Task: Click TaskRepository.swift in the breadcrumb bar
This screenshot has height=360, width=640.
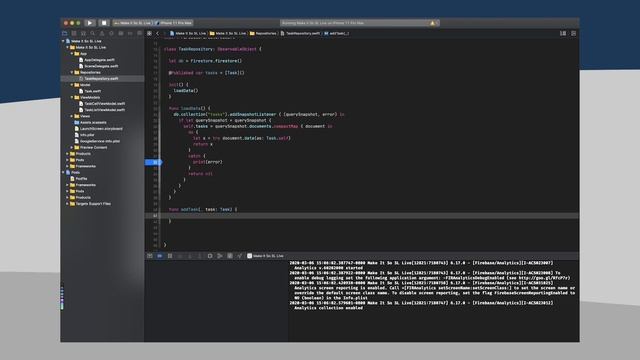Action: 300,33
